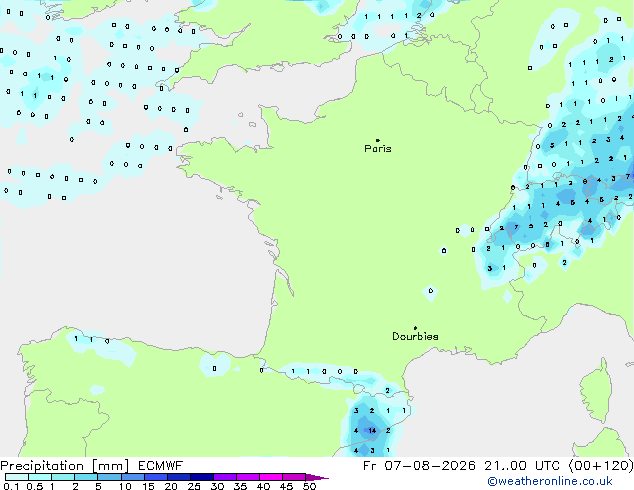Viewport: 634px width, 490px height.
Task: Pick the 0.5–1 mm legend swatch
Action: (40, 477)
